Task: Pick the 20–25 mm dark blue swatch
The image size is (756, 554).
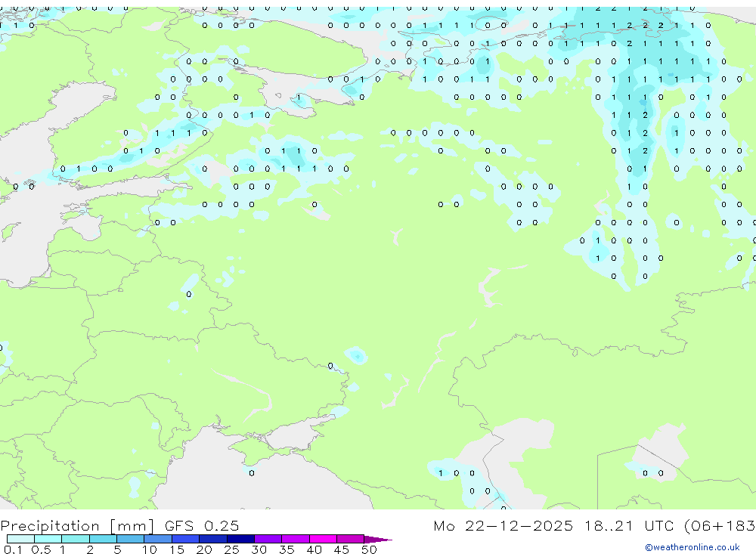Action: point(213,539)
